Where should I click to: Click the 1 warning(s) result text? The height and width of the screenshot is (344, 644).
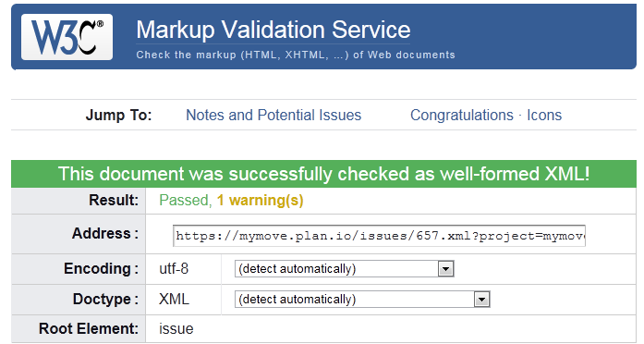(x=260, y=200)
